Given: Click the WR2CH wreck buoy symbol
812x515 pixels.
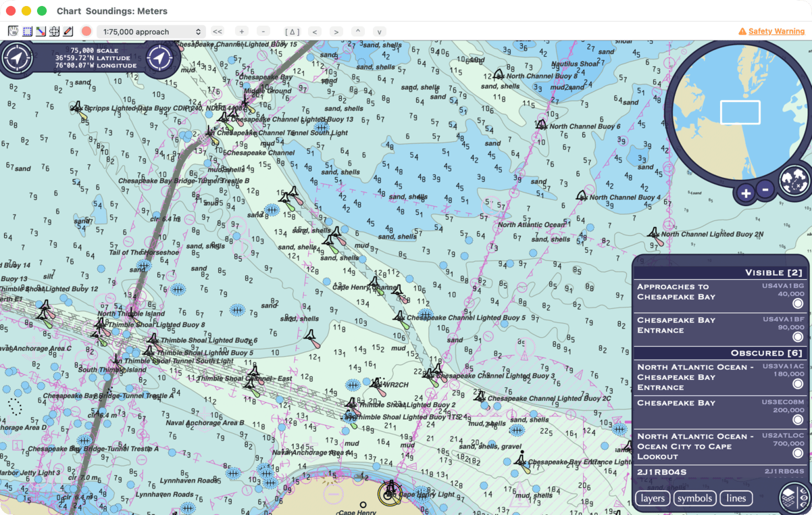Looking at the screenshot, I should [x=377, y=386].
